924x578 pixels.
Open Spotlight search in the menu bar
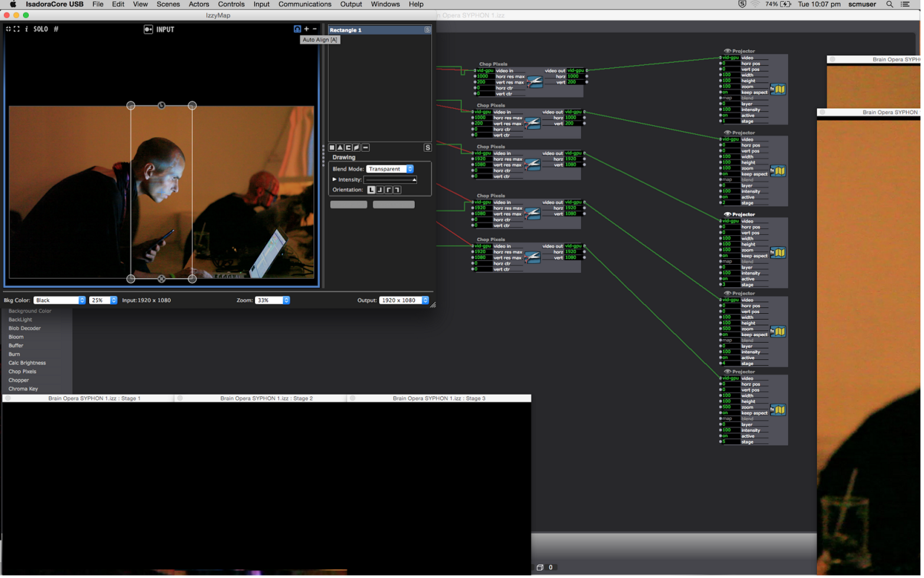click(x=890, y=4)
